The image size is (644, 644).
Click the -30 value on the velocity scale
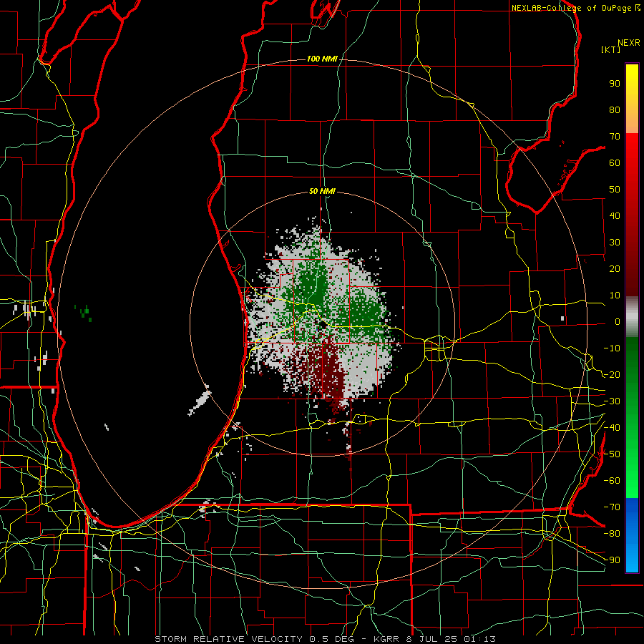point(612,401)
